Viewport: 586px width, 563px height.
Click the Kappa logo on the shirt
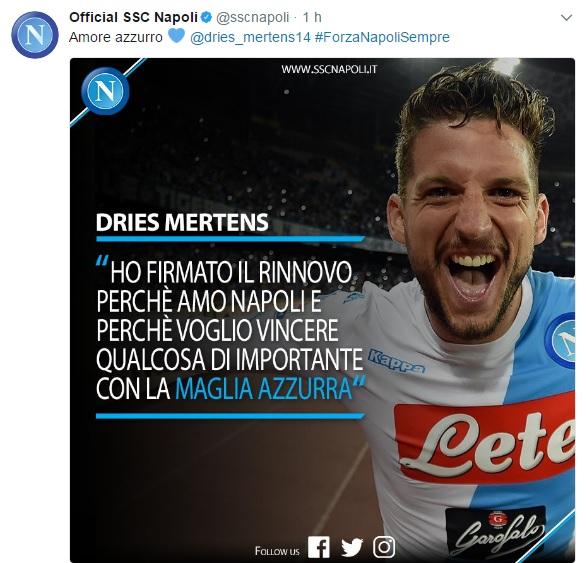[x=396, y=362]
